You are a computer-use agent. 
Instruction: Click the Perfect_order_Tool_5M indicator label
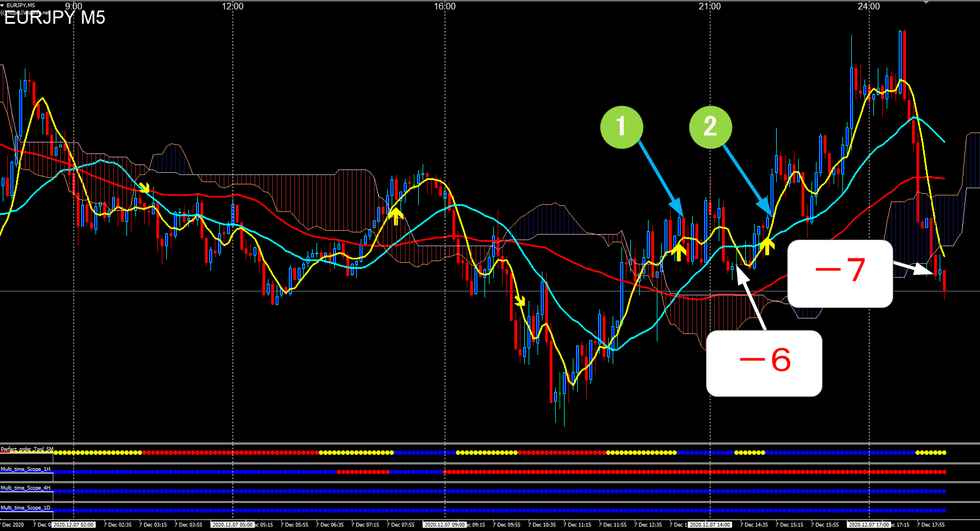pos(27,449)
